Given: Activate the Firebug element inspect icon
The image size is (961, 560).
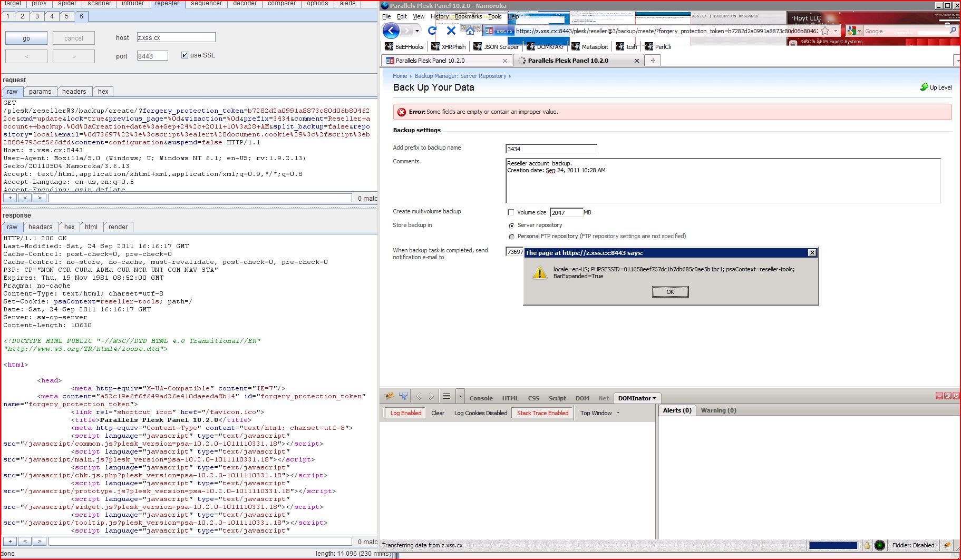Looking at the screenshot, I should click(403, 396).
